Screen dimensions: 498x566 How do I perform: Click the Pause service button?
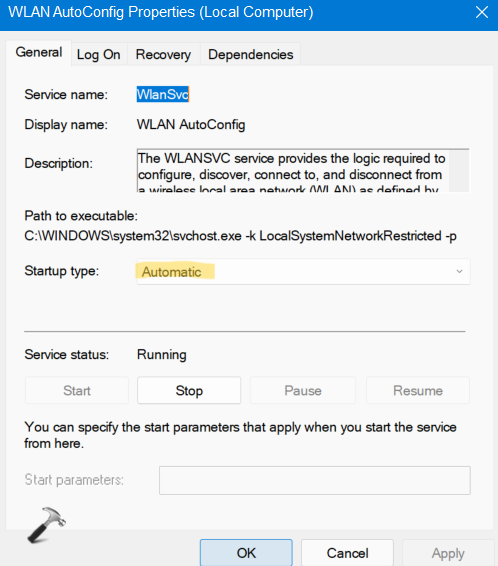[x=302, y=390]
